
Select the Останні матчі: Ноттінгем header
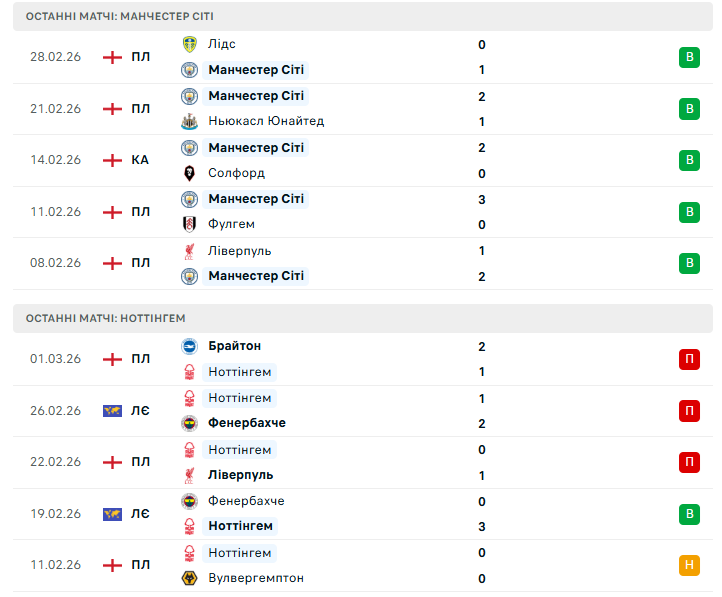(106, 318)
